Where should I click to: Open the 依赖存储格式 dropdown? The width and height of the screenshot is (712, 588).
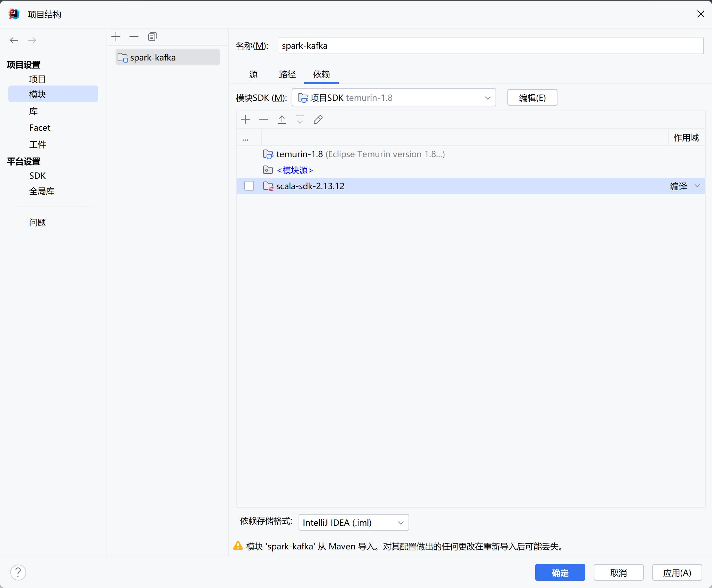[354, 522]
